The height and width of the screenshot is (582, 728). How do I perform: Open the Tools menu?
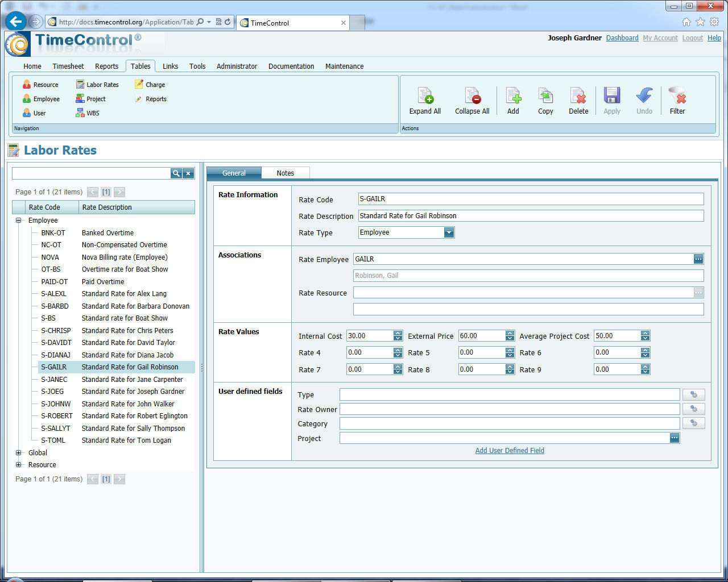click(197, 66)
